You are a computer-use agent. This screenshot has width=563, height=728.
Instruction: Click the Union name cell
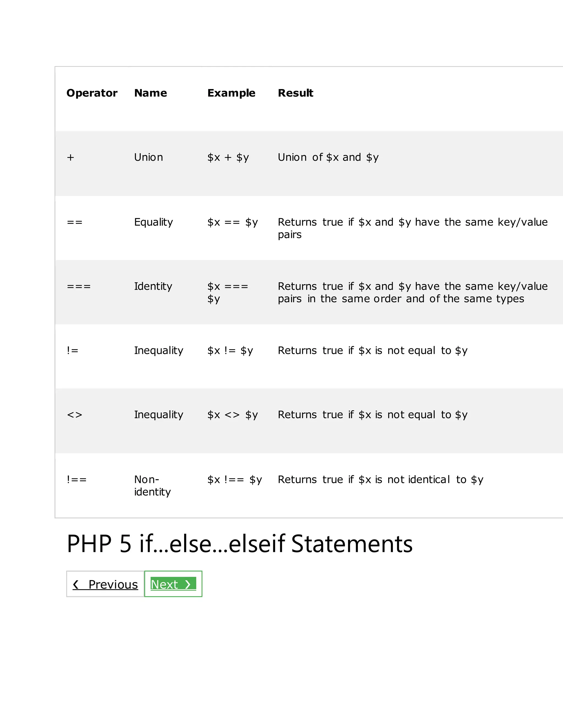click(x=148, y=157)
